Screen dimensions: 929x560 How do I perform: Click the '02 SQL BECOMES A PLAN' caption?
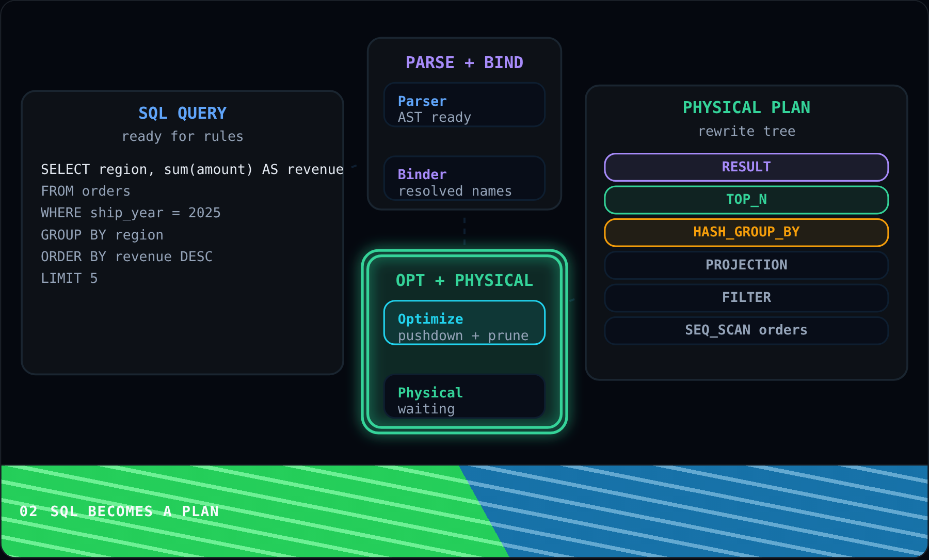[119, 511]
